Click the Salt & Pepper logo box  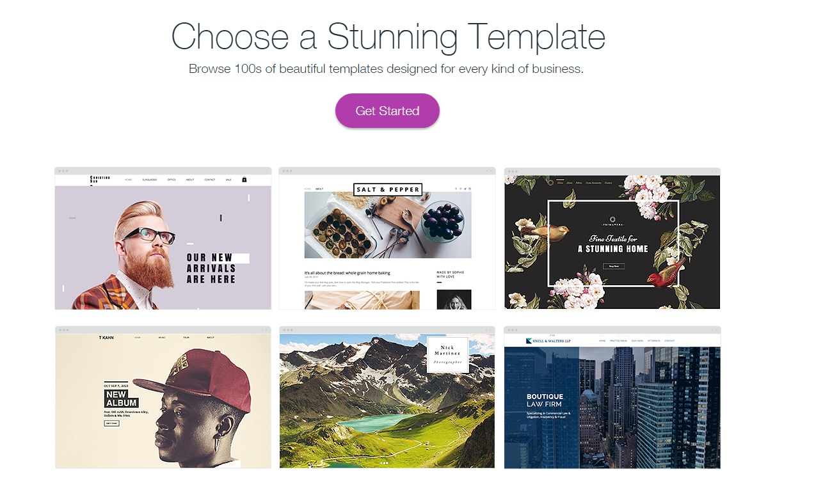click(x=388, y=189)
